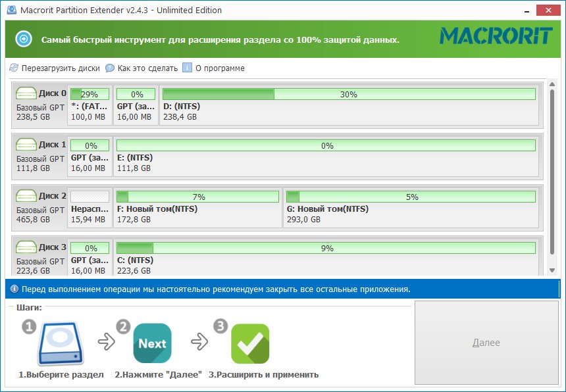
Task: Select the unallocated 15,94 MB space on Диск 2
Action: click(x=90, y=207)
